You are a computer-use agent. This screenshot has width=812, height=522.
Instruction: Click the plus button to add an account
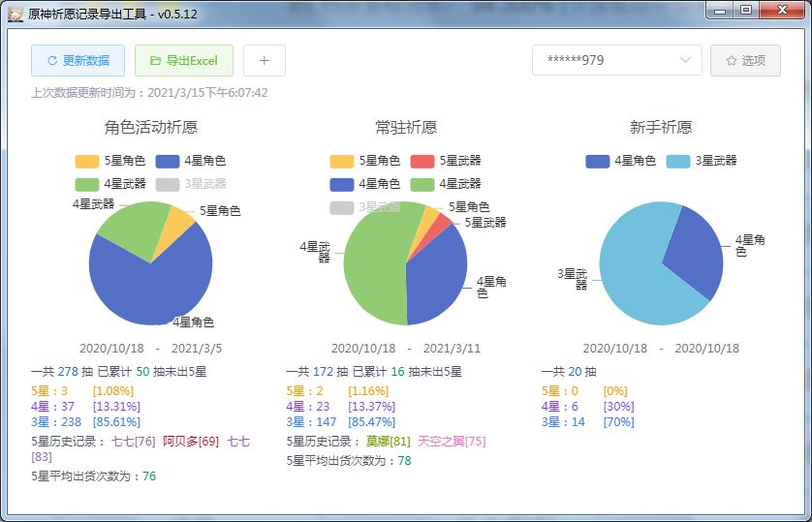click(x=265, y=61)
